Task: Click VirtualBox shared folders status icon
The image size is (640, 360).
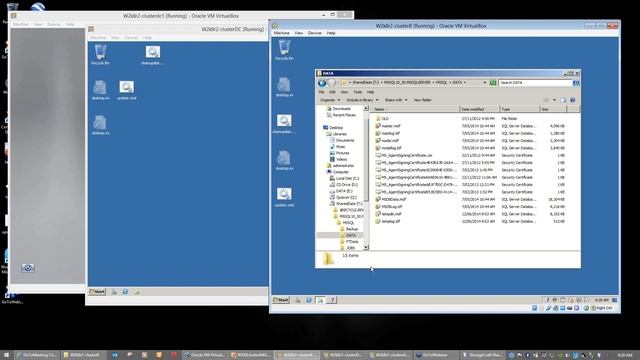Action: point(562,308)
